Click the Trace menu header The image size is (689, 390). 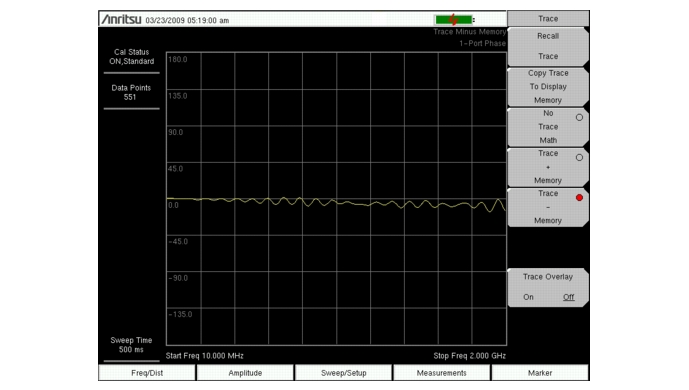click(548, 18)
